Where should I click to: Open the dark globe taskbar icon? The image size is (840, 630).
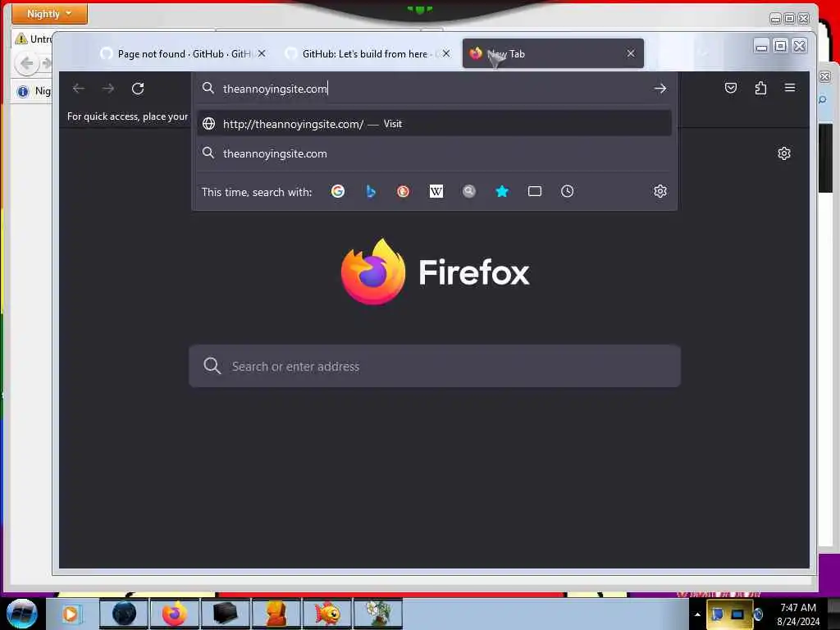click(124, 614)
